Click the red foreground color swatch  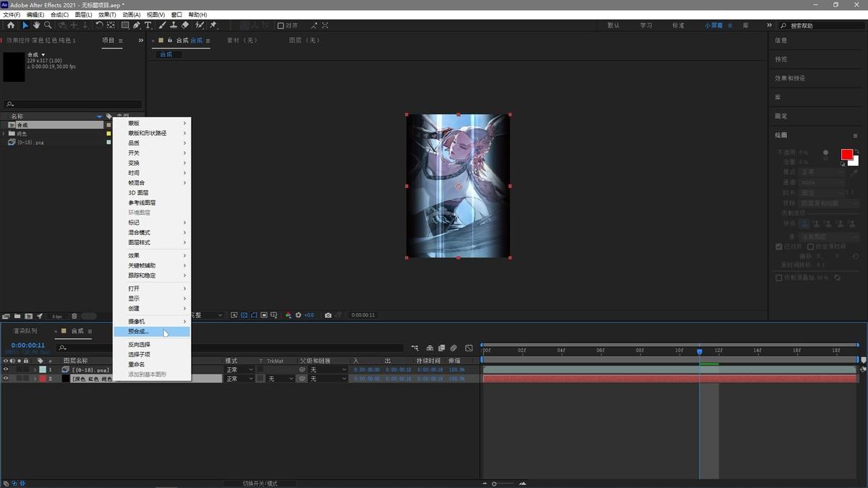coord(846,155)
